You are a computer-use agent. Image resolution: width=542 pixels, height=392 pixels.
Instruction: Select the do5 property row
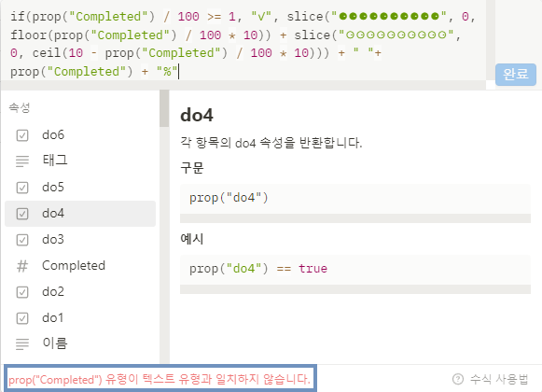point(80,188)
